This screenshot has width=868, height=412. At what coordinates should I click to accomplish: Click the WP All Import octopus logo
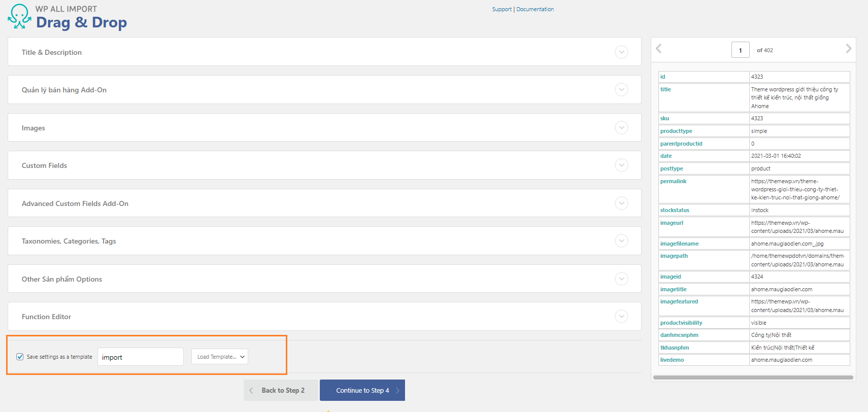click(x=20, y=16)
